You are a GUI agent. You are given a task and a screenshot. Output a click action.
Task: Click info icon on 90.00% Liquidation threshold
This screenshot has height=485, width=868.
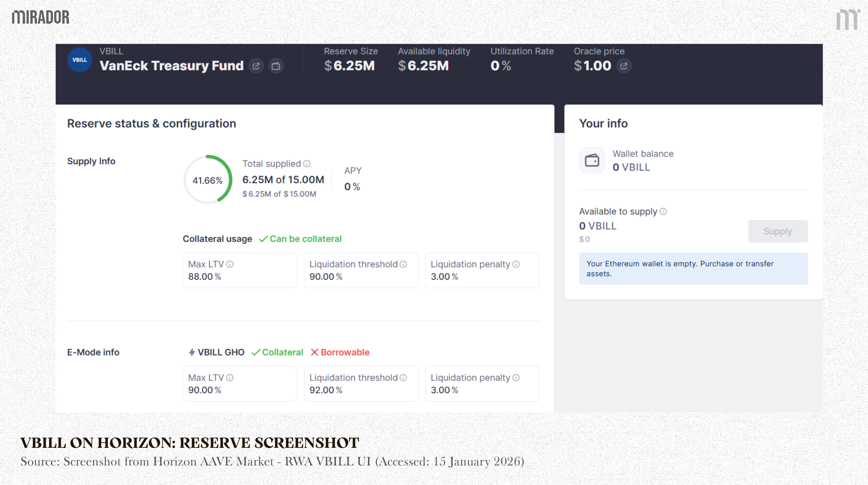403,264
